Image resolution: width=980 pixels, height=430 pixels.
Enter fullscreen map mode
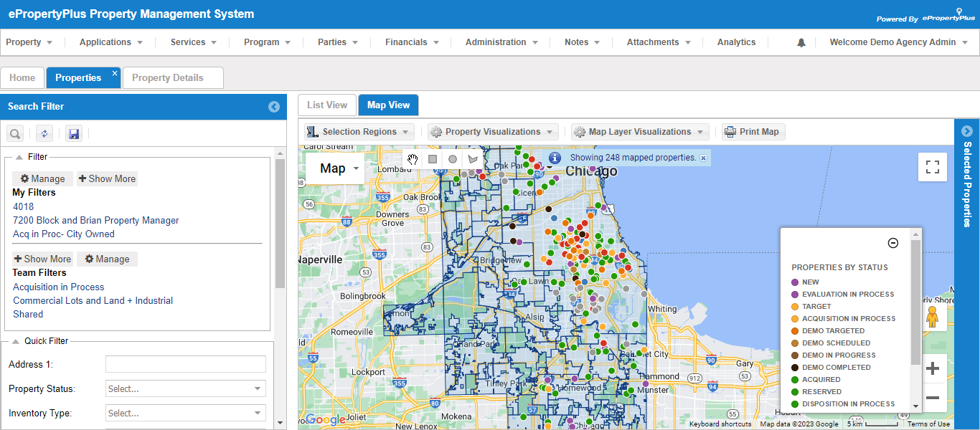(932, 166)
